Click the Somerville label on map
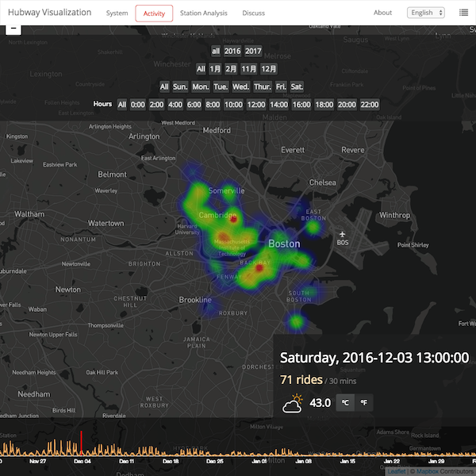Screen dimensions: 476x476 (x=226, y=190)
